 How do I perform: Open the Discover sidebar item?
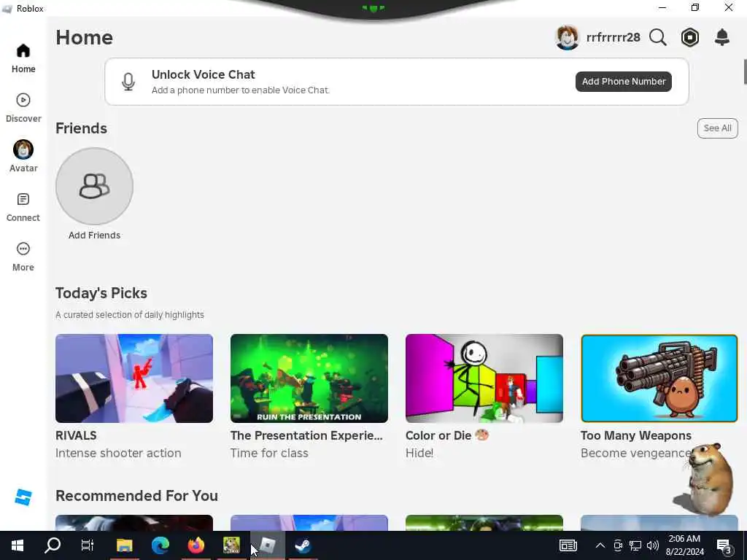click(23, 108)
